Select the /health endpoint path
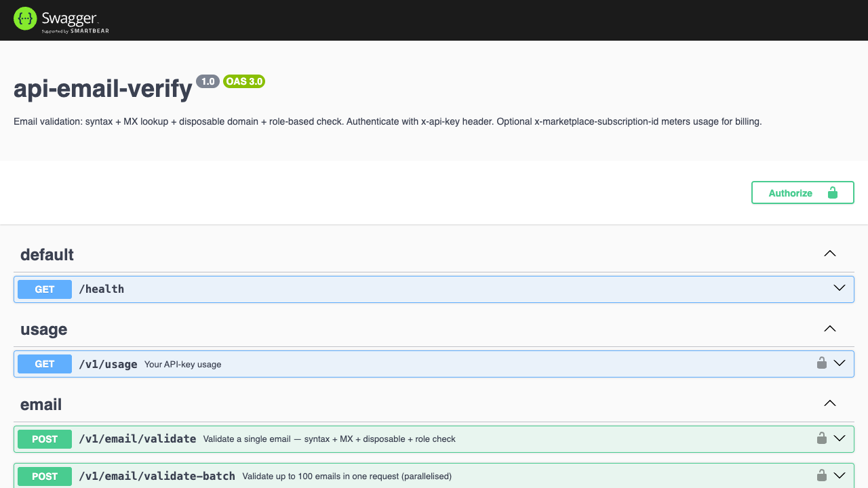This screenshot has height=488, width=868. [x=102, y=289]
